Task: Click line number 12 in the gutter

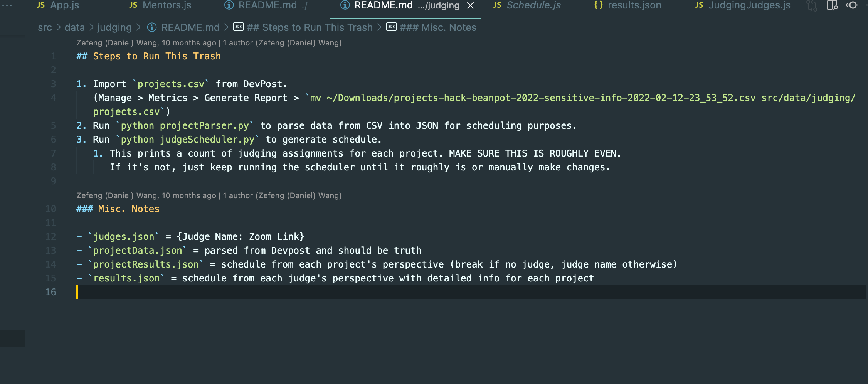Action: click(x=50, y=236)
